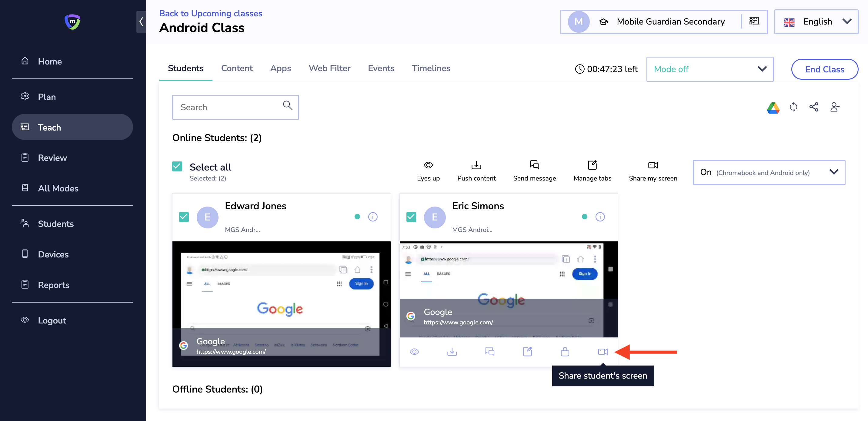Follow Back to Upcoming classes link
This screenshot has width=868, height=421.
(x=211, y=13)
